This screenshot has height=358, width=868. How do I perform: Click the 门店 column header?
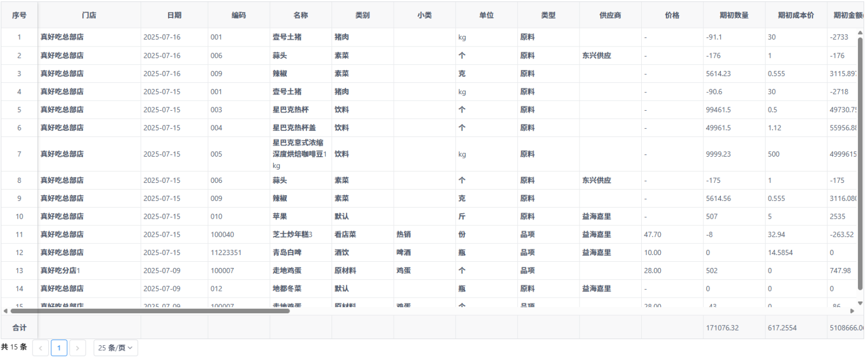[x=89, y=15]
